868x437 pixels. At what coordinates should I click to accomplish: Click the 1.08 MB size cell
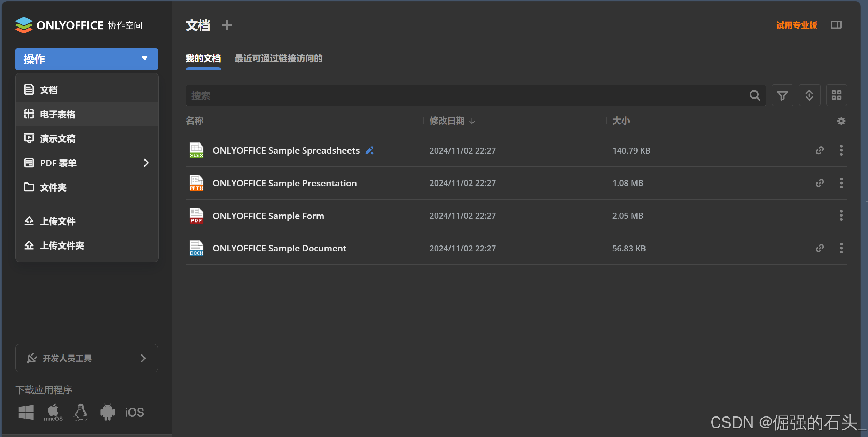(x=628, y=183)
